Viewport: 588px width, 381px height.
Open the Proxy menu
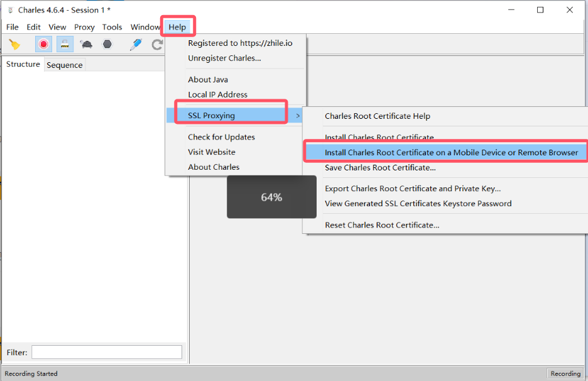(x=84, y=27)
